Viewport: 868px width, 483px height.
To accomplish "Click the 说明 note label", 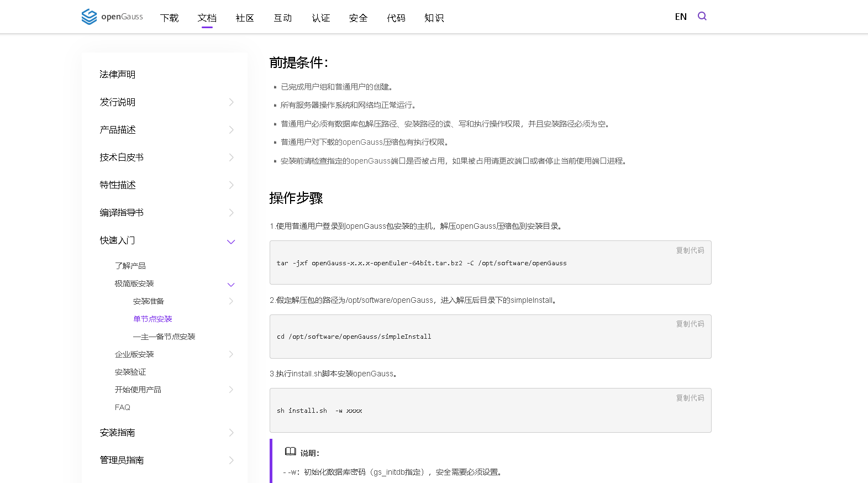I will [310, 453].
